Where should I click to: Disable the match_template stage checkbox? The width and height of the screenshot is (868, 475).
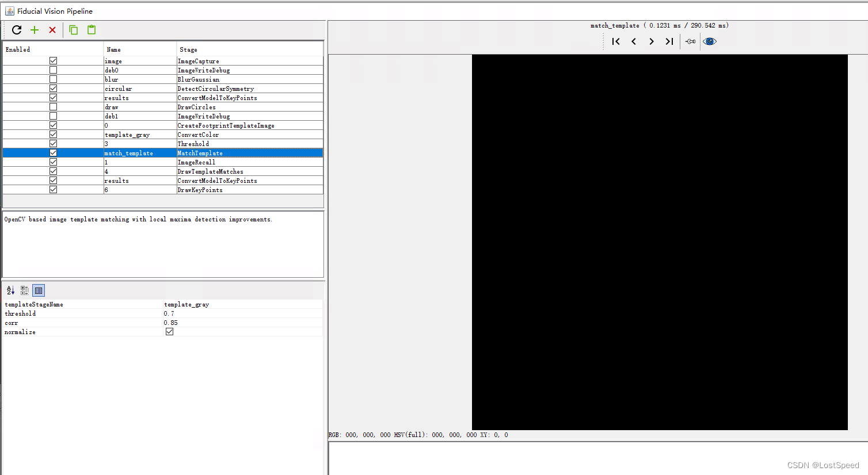[x=53, y=153]
